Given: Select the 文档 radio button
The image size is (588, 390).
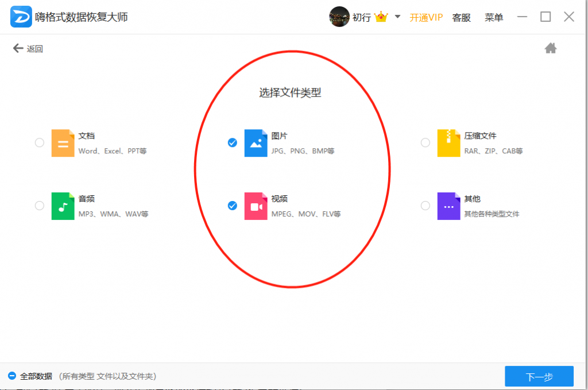Looking at the screenshot, I should (40, 142).
